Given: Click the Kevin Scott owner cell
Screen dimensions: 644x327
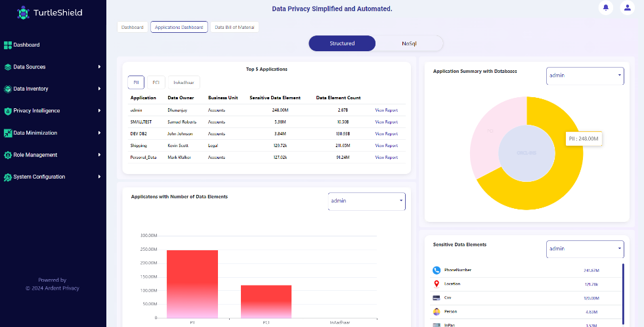Looking at the screenshot, I should click(177, 145).
